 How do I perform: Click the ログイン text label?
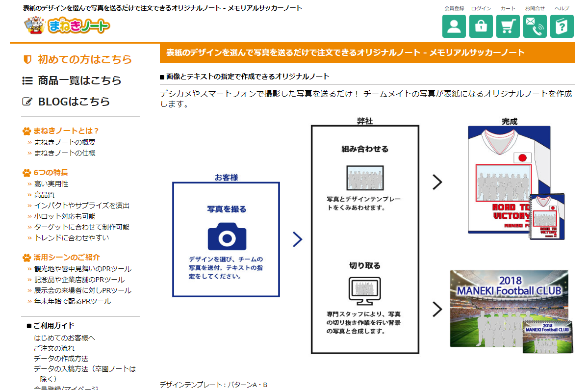click(x=481, y=8)
